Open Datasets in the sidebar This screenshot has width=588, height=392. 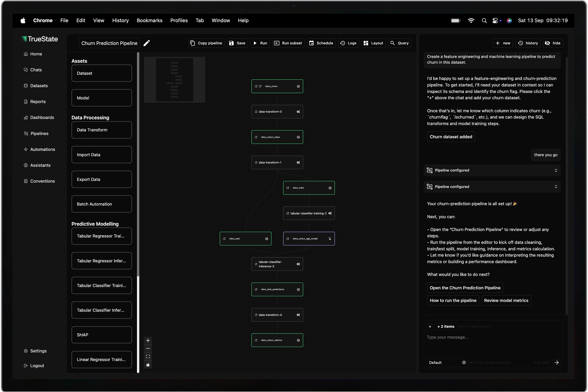coord(36,86)
